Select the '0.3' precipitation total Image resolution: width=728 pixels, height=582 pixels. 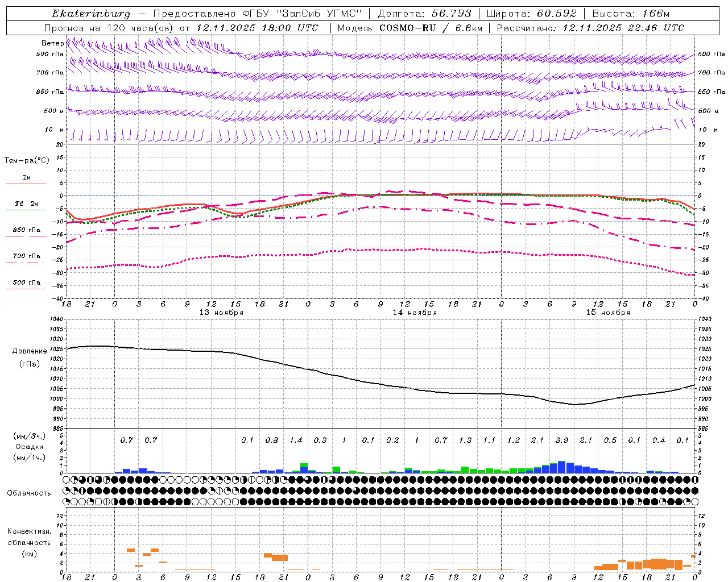(x=320, y=440)
